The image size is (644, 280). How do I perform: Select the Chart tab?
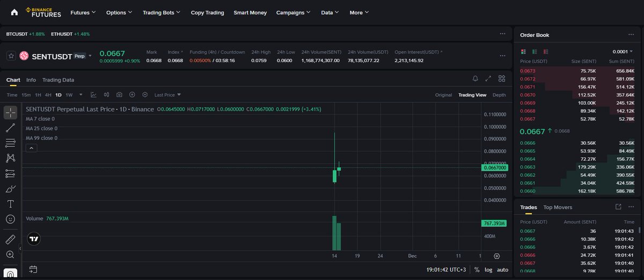[13, 80]
